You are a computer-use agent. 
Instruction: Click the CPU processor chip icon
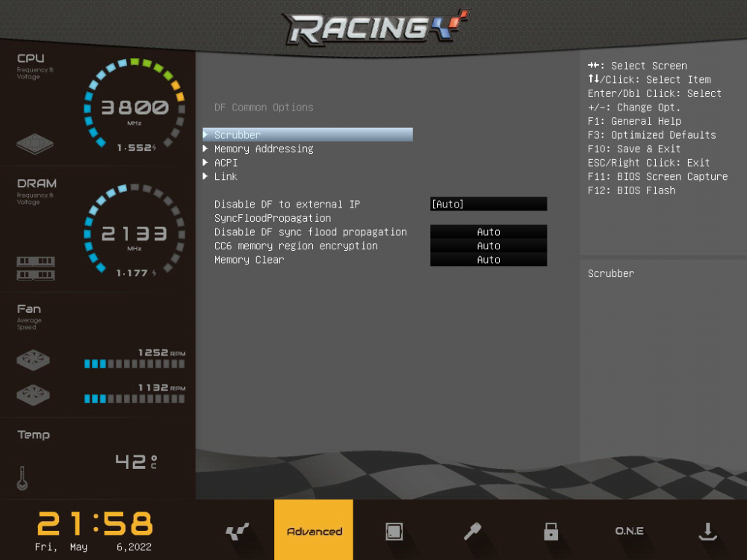tap(35, 144)
